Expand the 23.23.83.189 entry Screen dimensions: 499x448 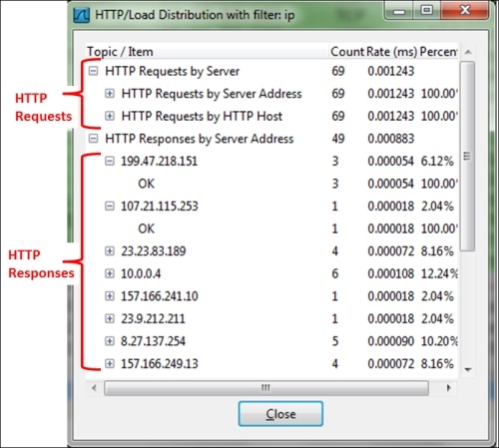click(110, 251)
